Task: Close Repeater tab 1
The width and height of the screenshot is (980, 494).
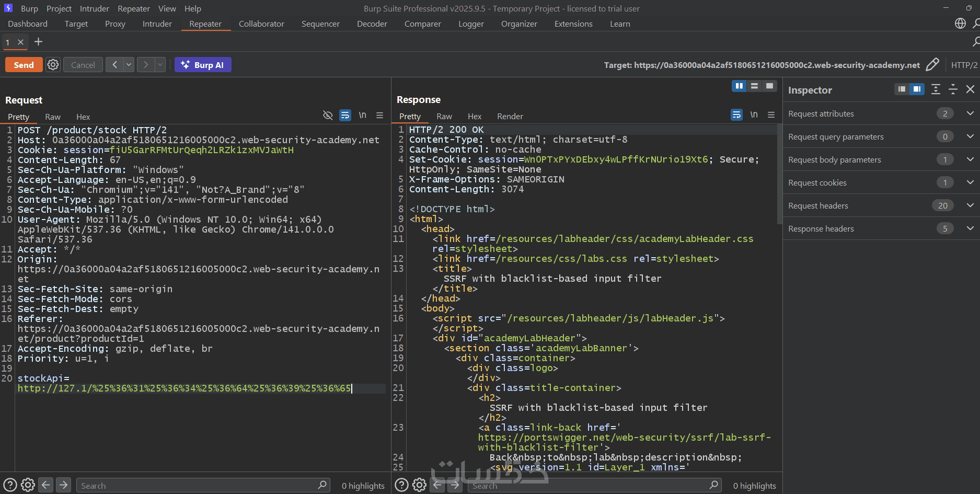Action: pos(21,42)
